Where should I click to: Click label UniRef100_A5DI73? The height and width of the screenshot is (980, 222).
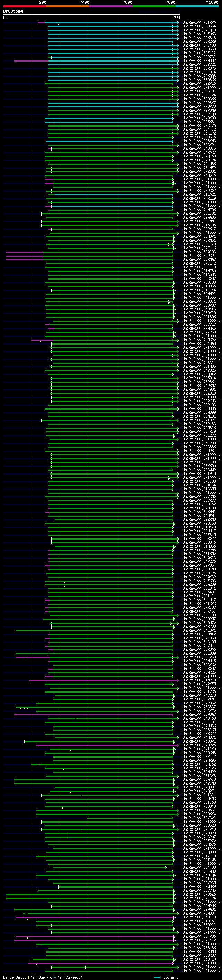199,917
